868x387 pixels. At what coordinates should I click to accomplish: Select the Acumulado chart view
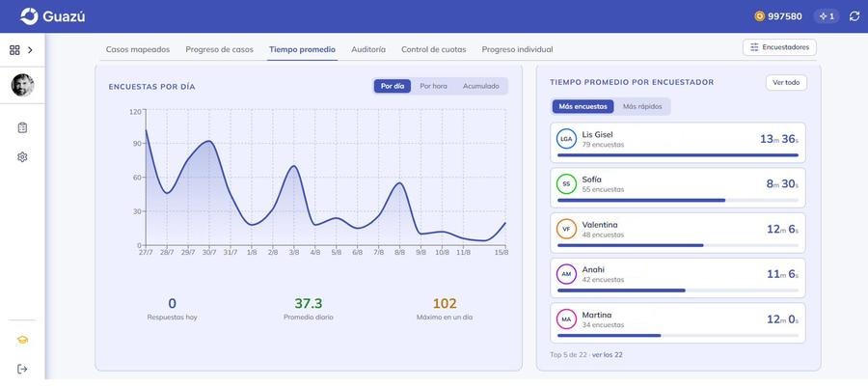coord(481,86)
